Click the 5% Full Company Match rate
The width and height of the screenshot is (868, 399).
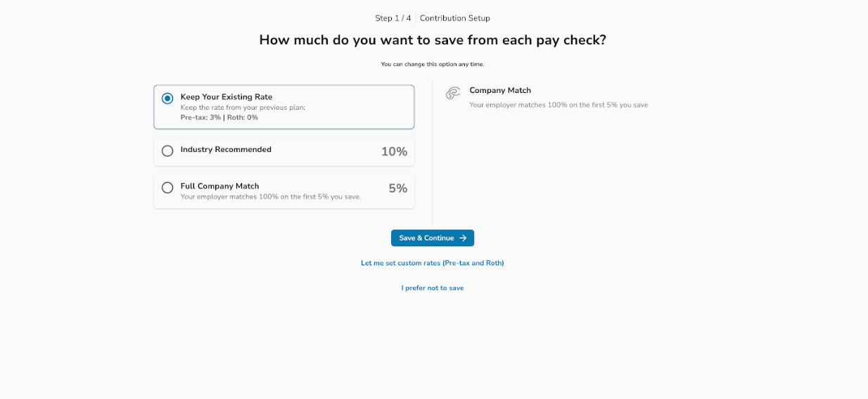398,189
